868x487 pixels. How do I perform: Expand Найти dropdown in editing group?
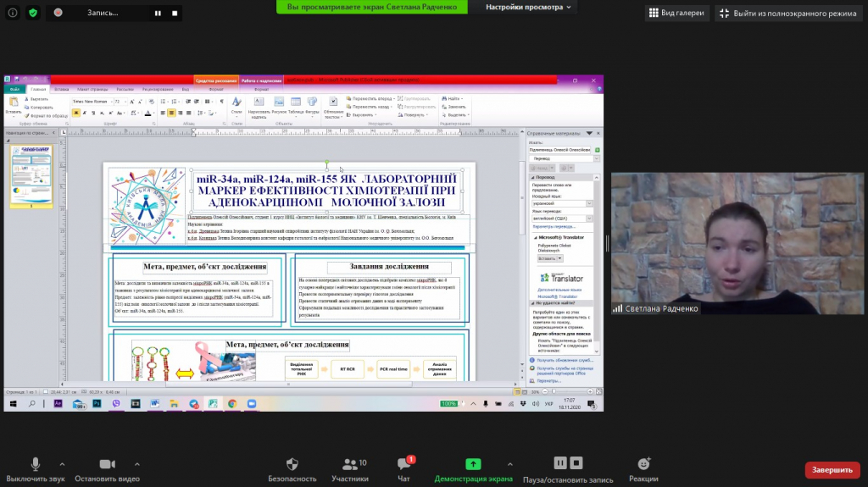tap(462, 98)
